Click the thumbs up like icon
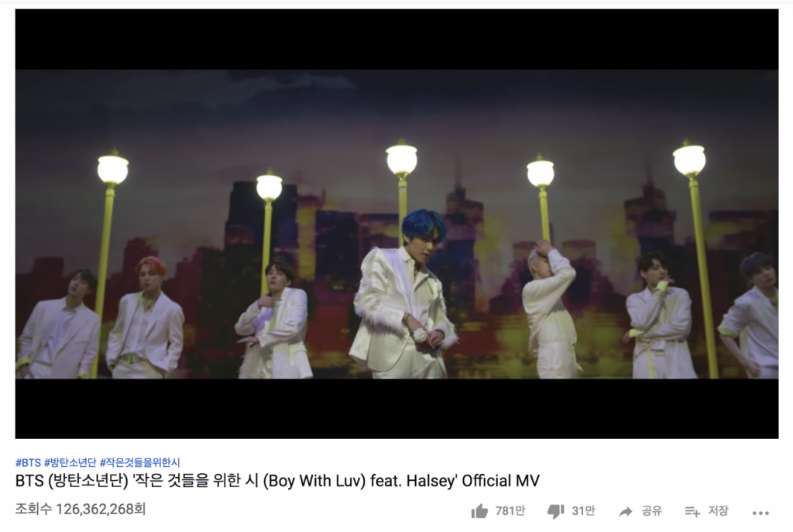Screen dimensions: 793x532 point(479,511)
